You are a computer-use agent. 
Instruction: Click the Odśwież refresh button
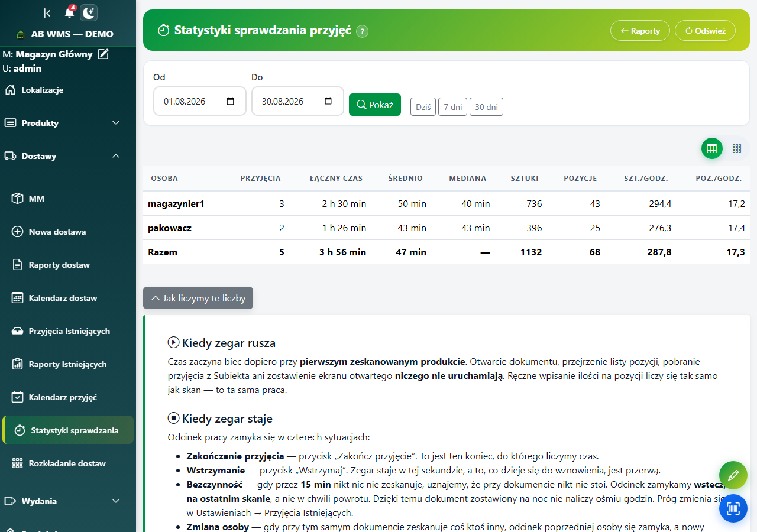(705, 31)
